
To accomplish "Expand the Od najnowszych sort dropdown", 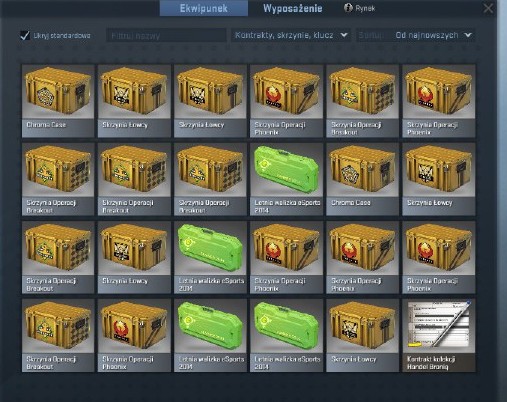I will tap(433, 35).
